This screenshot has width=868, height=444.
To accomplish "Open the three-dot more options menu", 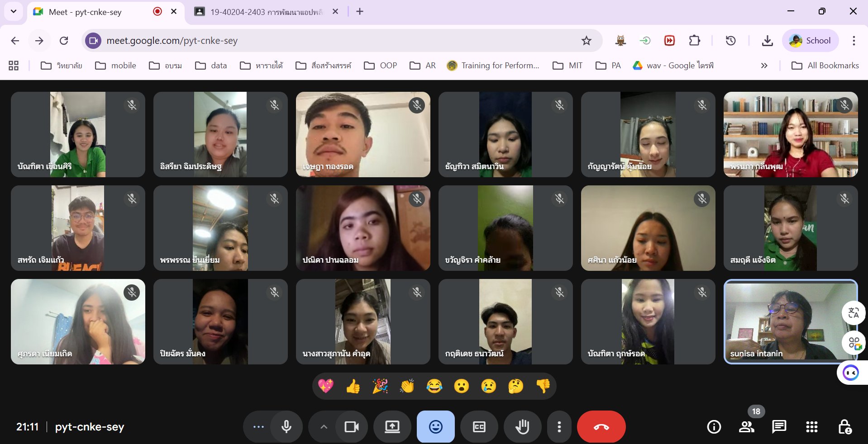I will tap(559, 427).
